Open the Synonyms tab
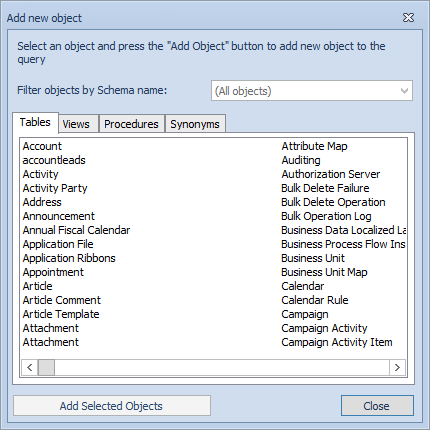The width and height of the screenshot is (430, 430). (195, 124)
